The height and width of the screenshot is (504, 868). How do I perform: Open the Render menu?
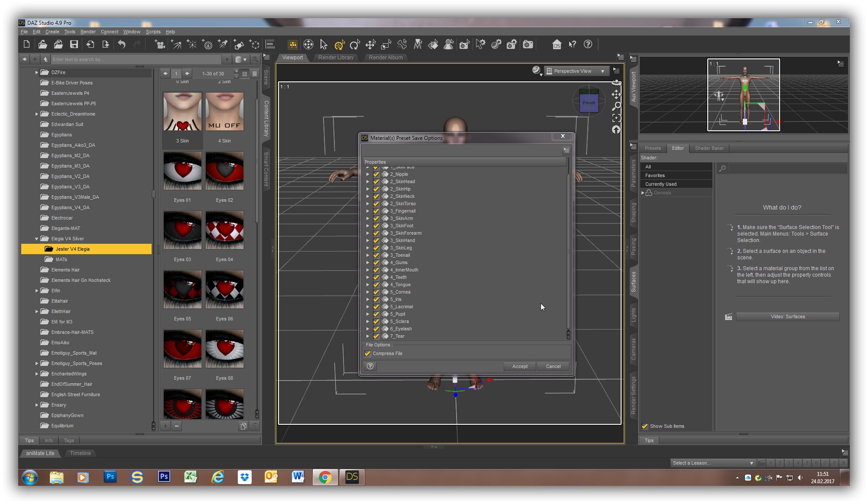coord(88,32)
